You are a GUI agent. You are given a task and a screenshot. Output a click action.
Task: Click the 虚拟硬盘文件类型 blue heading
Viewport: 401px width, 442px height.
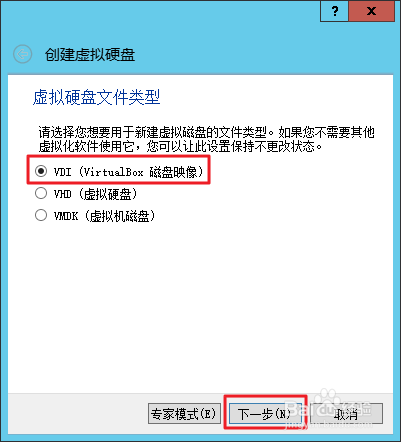point(97,97)
